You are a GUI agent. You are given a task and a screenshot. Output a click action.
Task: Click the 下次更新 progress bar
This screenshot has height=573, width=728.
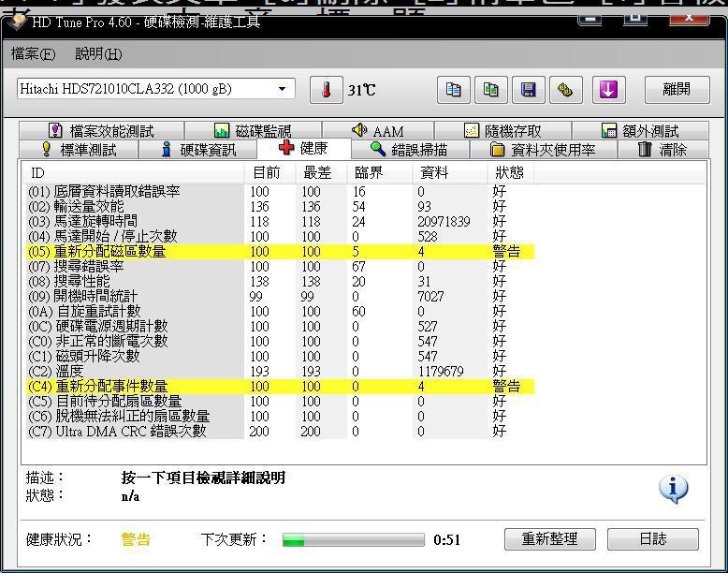coord(354,540)
